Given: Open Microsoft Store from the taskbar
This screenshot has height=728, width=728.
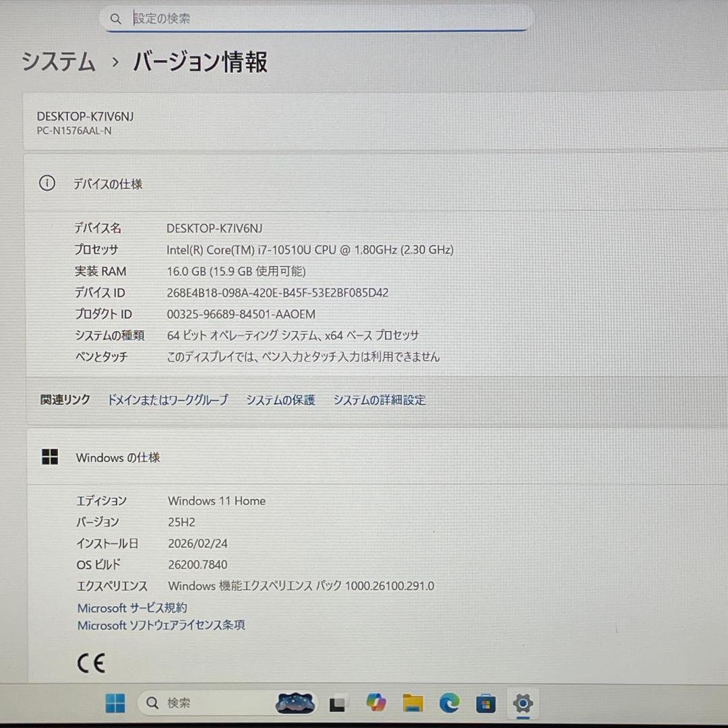Looking at the screenshot, I should (485, 703).
